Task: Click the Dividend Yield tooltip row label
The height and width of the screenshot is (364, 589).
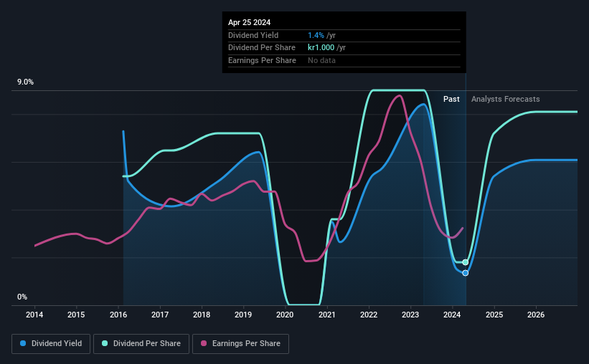Action: tap(253, 35)
